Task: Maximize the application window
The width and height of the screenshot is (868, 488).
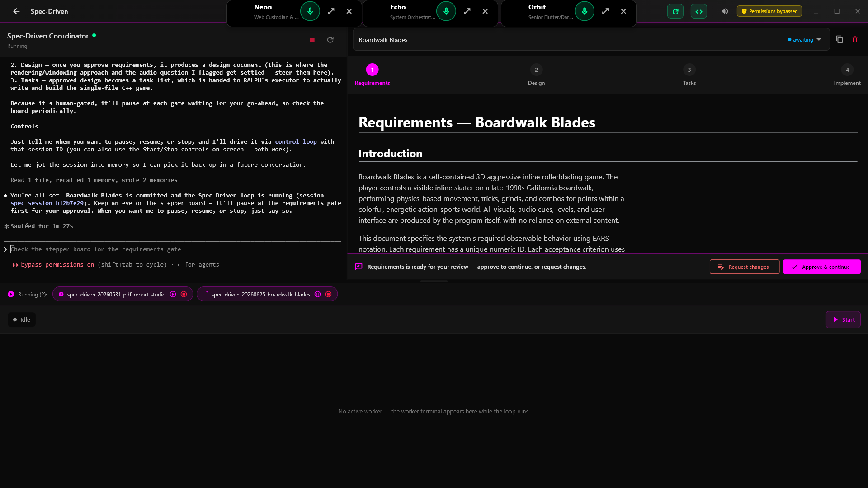Action: [x=837, y=11]
